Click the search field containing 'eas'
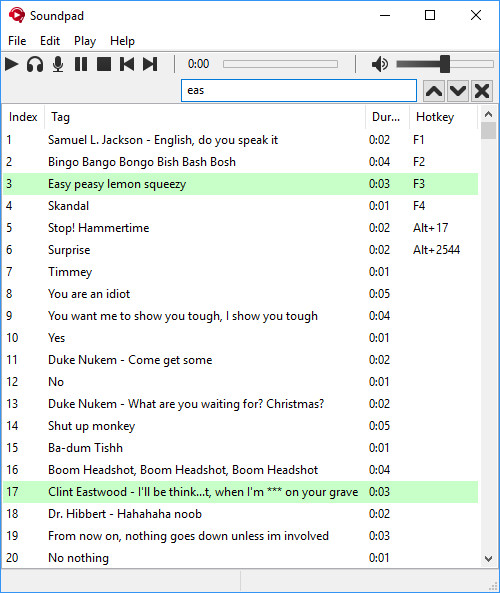Viewport: 500px width, 593px height. click(x=299, y=90)
